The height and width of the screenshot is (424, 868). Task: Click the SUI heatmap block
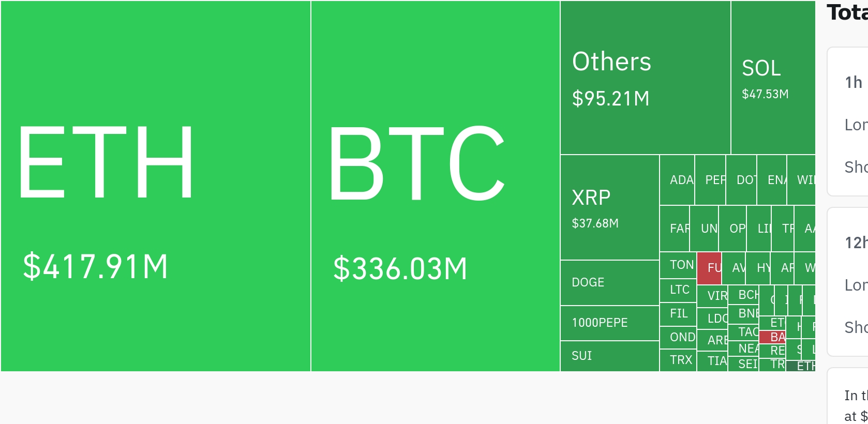610,356
